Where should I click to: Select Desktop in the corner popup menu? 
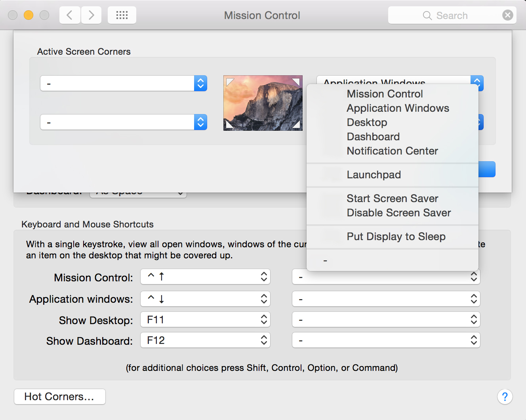pos(393,122)
